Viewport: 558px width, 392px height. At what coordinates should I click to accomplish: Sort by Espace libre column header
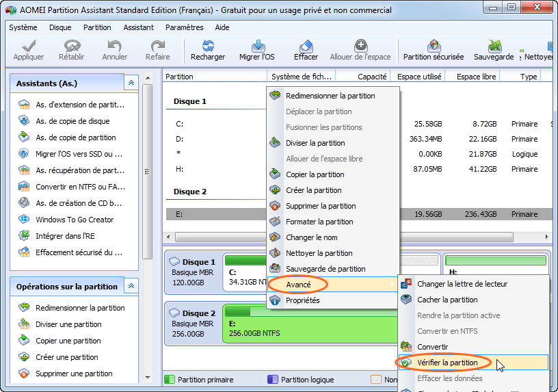[473, 77]
